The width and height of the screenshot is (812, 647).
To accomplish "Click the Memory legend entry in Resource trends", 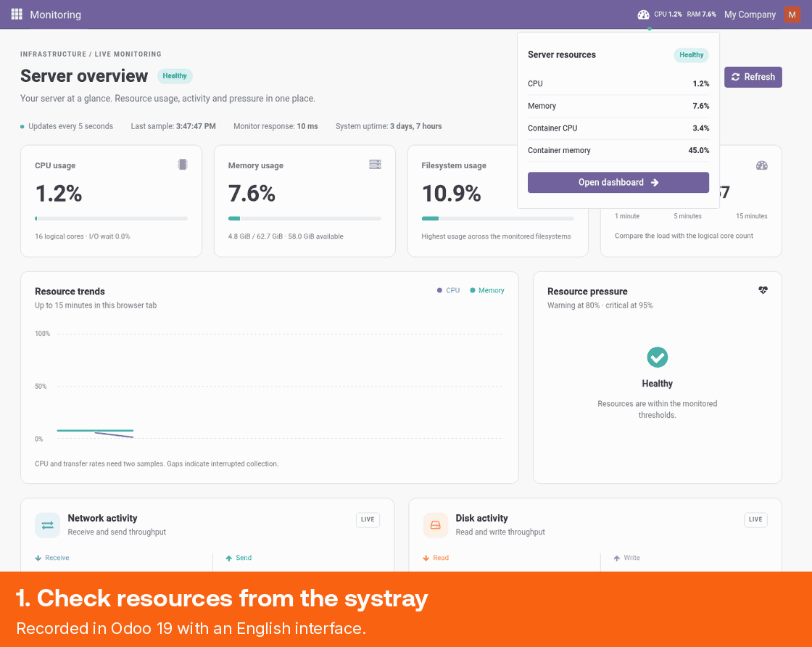I will [x=486, y=291].
